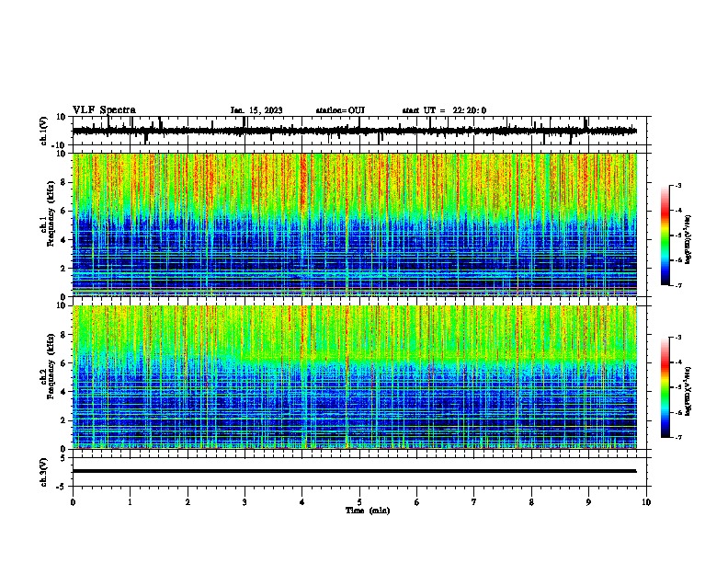Click the 'ch.3(V)' axis label
This screenshot has height=563, width=728.
(44, 473)
